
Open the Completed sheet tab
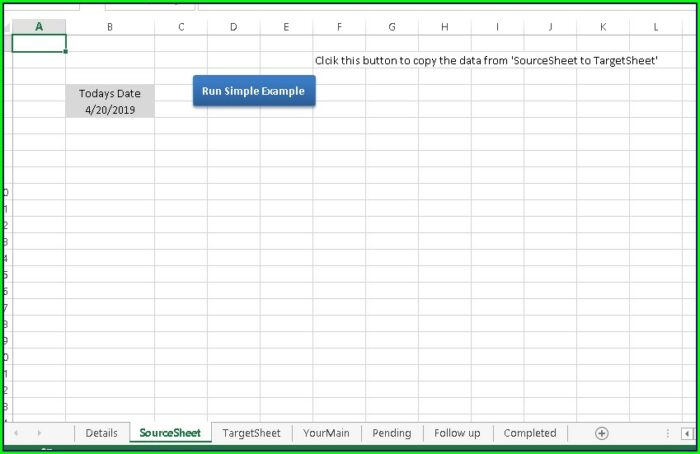pyautogui.click(x=530, y=433)
